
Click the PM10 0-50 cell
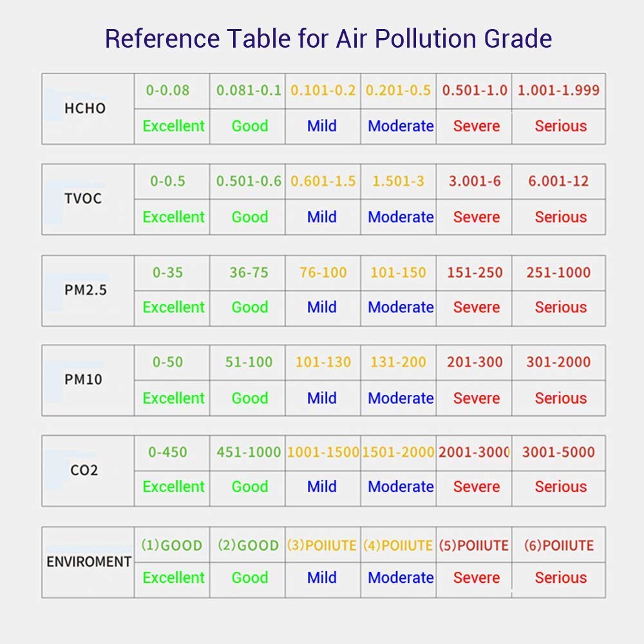pyautogui.click(x=168, y=362)
